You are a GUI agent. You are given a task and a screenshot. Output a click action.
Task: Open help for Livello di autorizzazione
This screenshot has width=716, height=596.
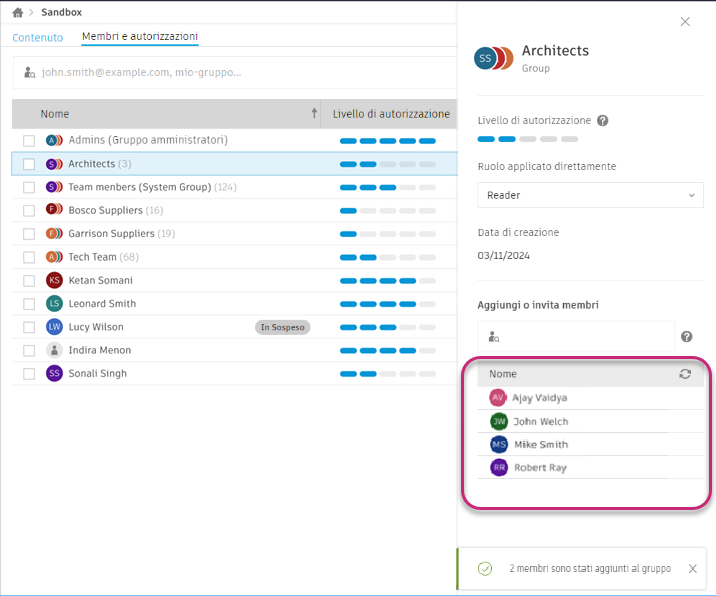point(603,121)
